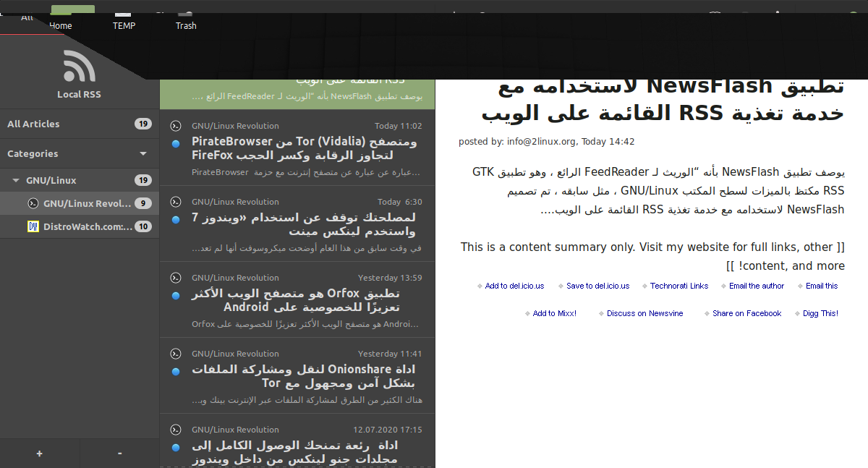Select the Local RSS feed icon
This screenshot has height=468, width=868.
click(x=80, y=66)
